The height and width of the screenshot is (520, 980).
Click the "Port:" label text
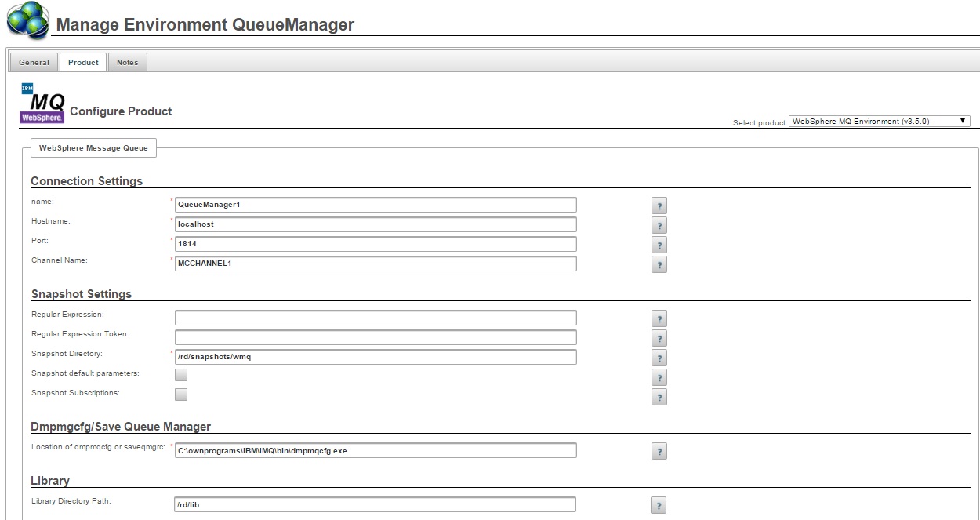40,241
